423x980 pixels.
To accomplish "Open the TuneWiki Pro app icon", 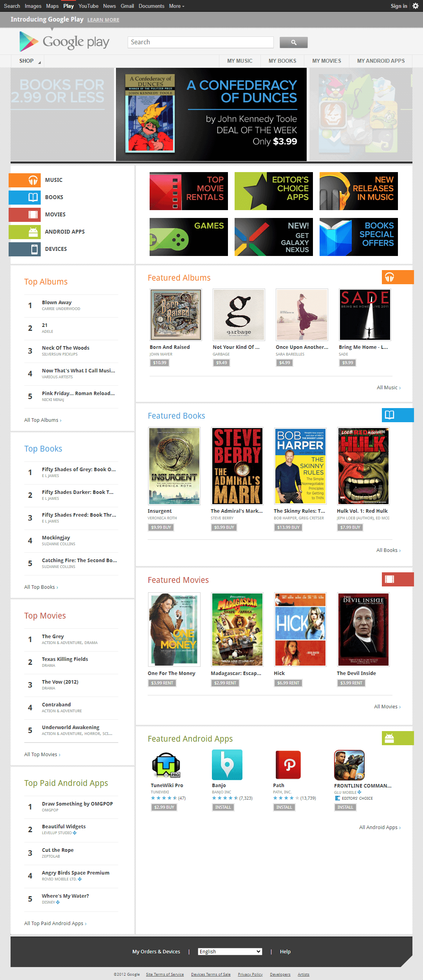I will click(166, 765).
